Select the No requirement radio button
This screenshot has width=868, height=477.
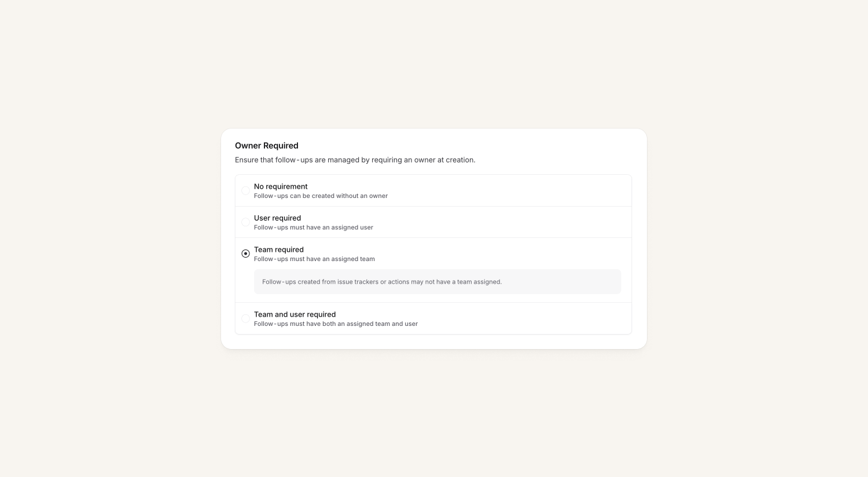pyautogui.click(x=245, y=190)
